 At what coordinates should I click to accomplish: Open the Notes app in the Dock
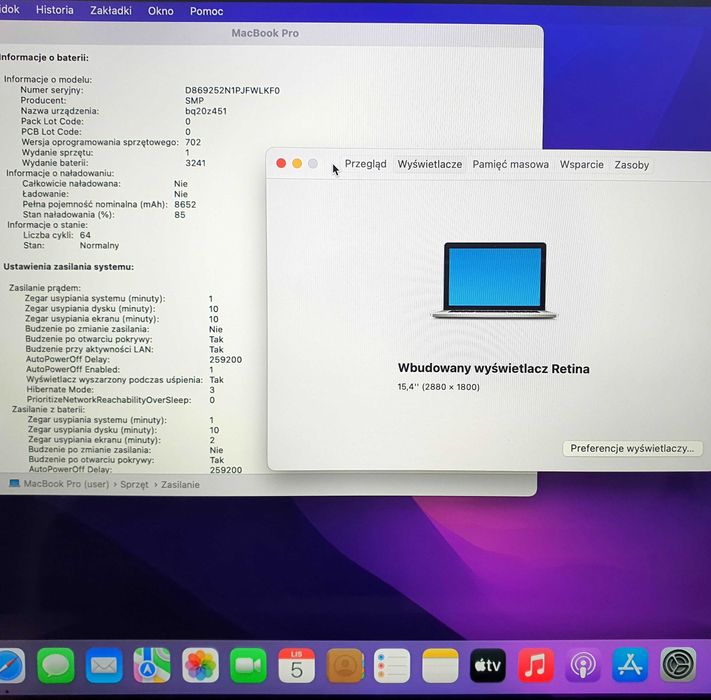440,666
